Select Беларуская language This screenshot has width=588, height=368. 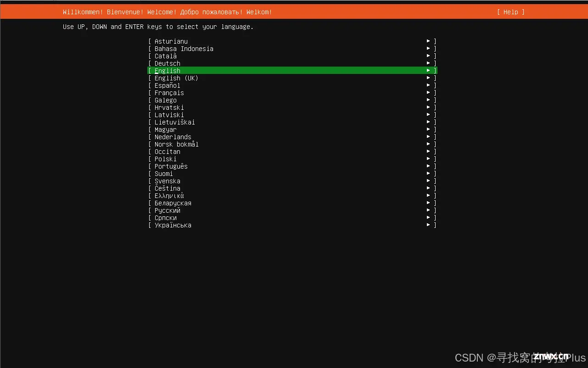pos(292,203)
